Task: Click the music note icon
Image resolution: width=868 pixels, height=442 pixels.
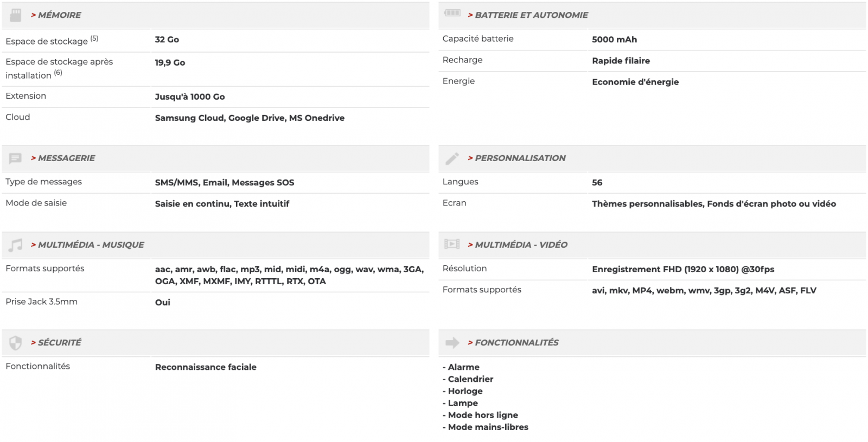Action: click(16, 245)
